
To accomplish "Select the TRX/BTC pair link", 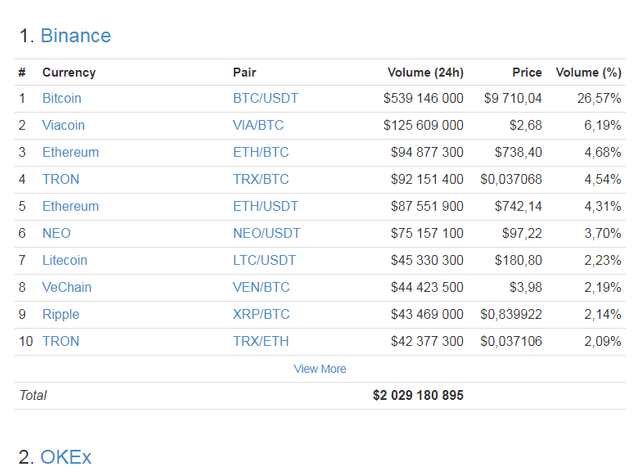I will click(260, 179).
